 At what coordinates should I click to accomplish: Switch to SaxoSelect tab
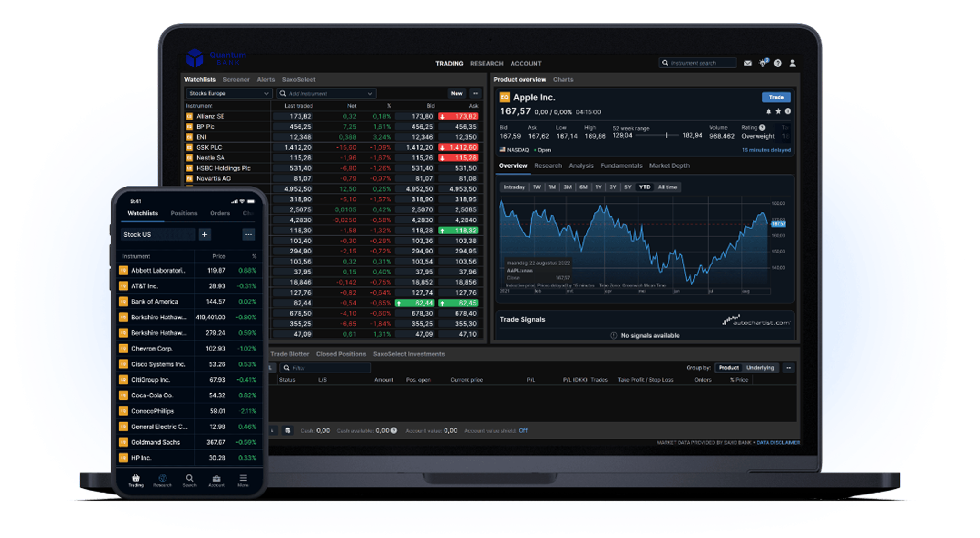pos(299,79)
